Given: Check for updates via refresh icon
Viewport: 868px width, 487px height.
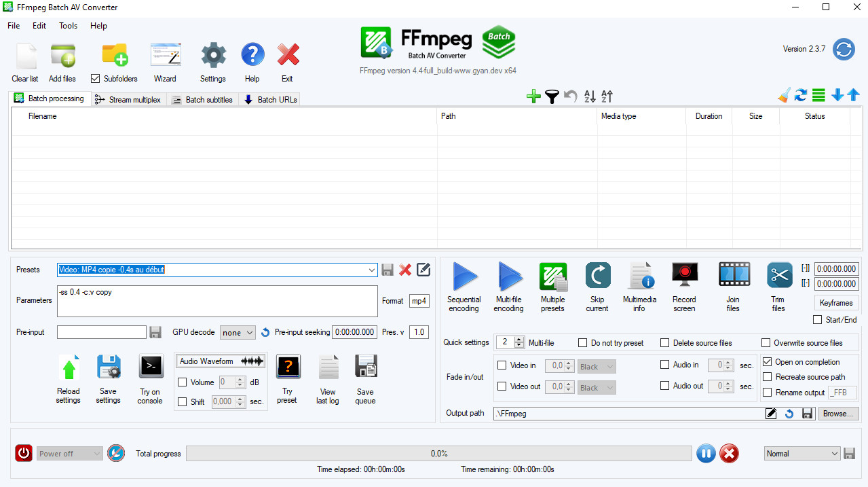Looking at the screenshot, I should pyautogui.click(x=844, y=49).
